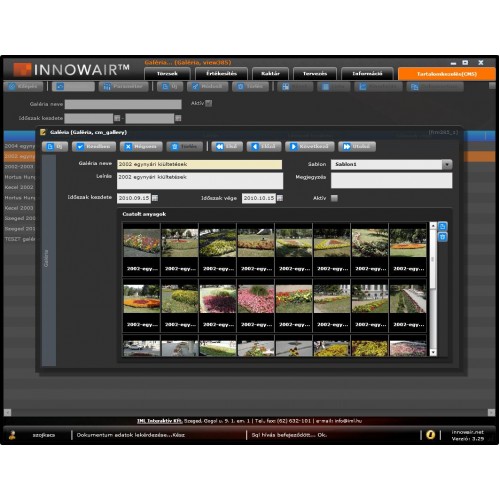
Task: Toggle the Aktív checkbox in gallery dialog
Action: click(334, 198)
